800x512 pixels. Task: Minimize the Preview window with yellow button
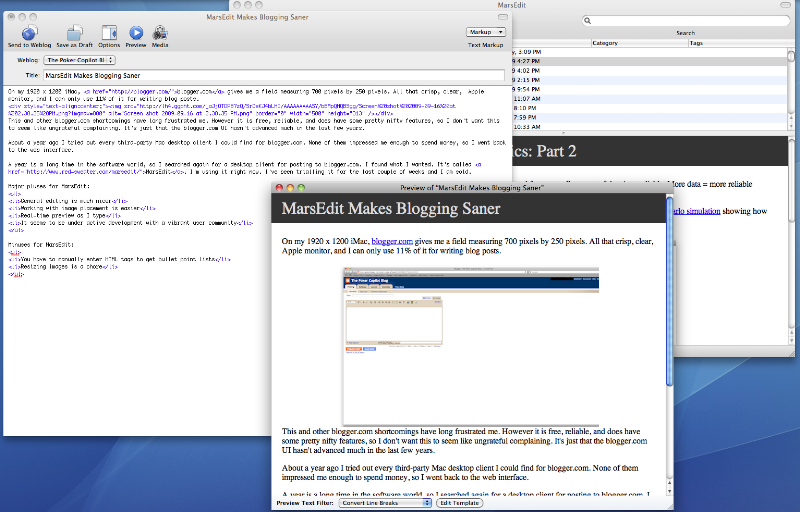coord(290,188)
